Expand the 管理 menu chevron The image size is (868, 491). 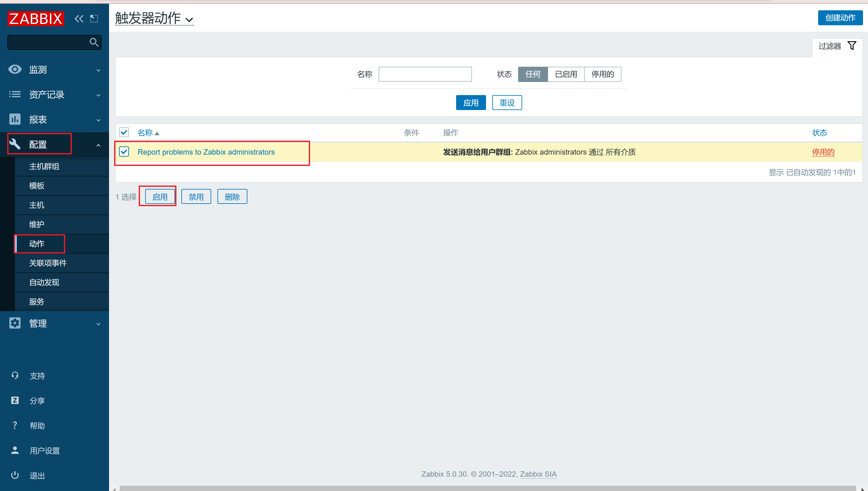(x=98, y=324)
